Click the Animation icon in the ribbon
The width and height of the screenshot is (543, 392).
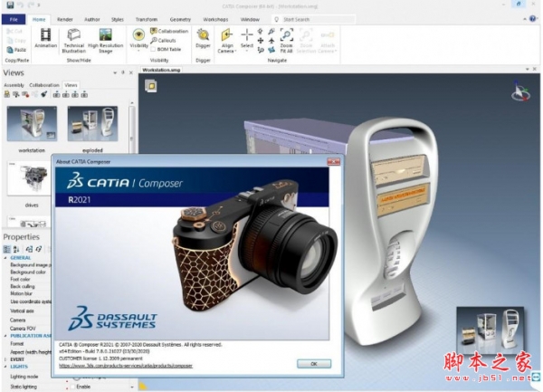tap(45, 38)
